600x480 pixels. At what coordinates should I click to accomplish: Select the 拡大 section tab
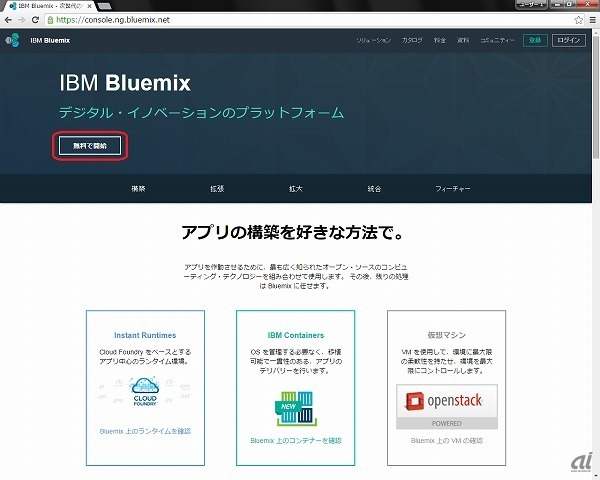point(296,189)
